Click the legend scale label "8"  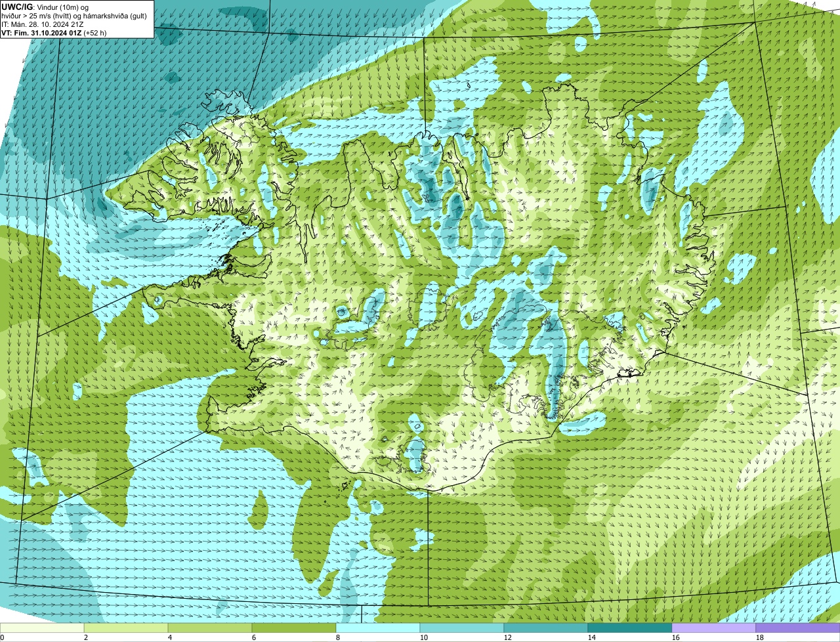[338, 637]
